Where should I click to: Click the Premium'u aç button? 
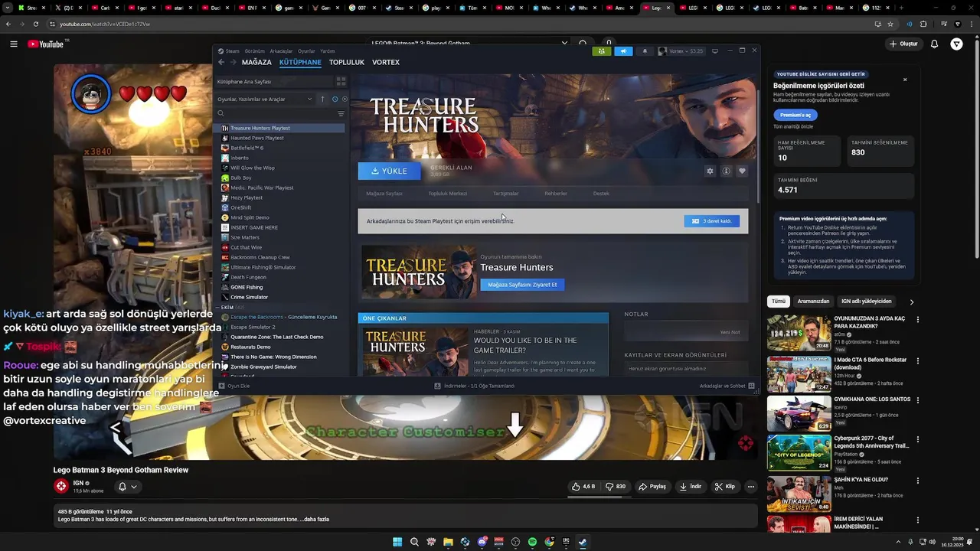tap(795, 115)
